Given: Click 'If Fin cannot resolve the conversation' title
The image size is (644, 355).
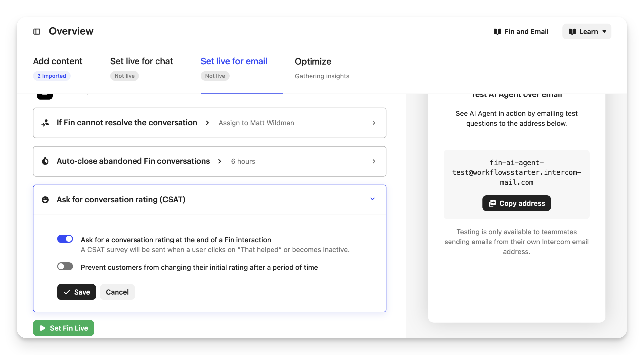Looking at the screenshot, I should [127, 122].
